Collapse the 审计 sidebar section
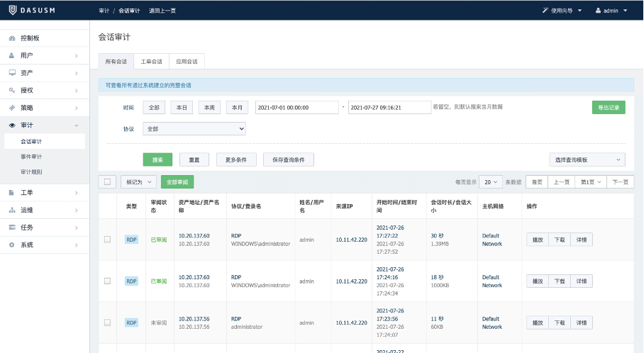The width and height of the screenshot is (644, 353). click(x=45, y=125)
